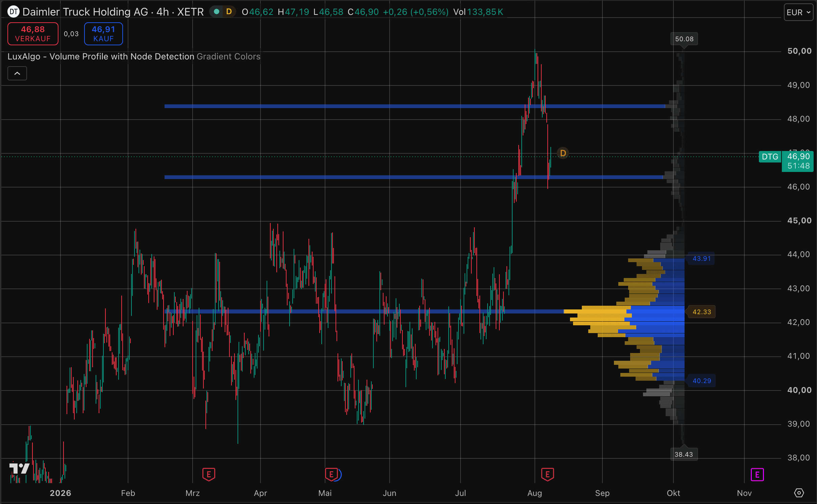The width and height of the screenshot is (817, 504).
Task: Click the 38,00 price axis label
Action: click(799, 458)
